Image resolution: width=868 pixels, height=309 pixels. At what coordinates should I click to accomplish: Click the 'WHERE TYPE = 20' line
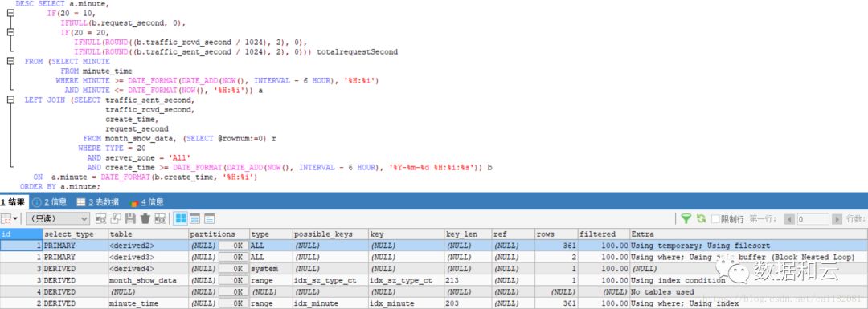112,148
